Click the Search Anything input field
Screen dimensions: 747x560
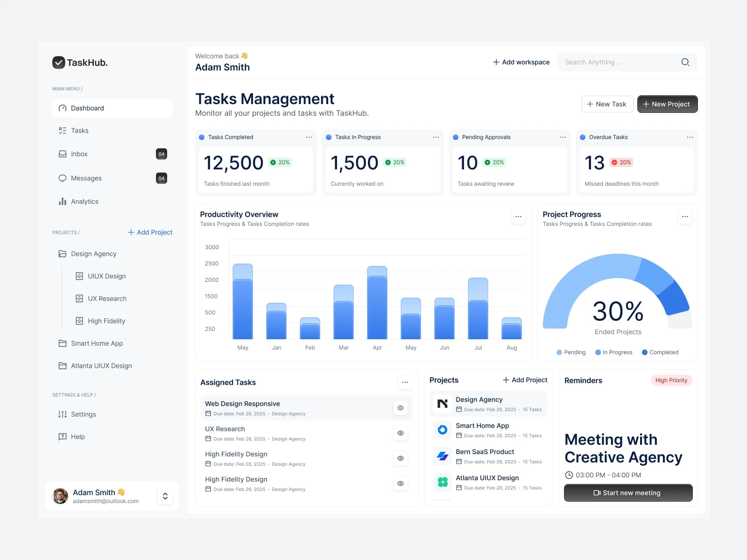click(627, 62)
